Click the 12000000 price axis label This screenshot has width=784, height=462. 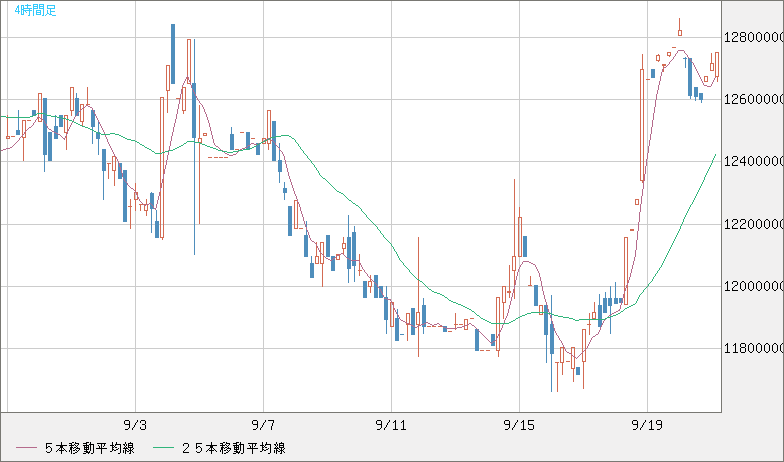tap(754, 286)
